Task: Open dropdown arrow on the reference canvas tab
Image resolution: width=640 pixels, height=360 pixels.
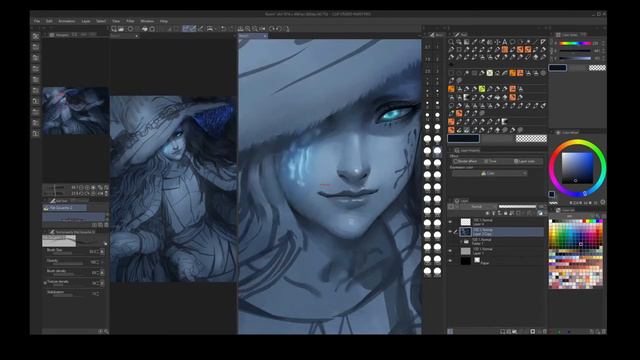Action: 136,36
